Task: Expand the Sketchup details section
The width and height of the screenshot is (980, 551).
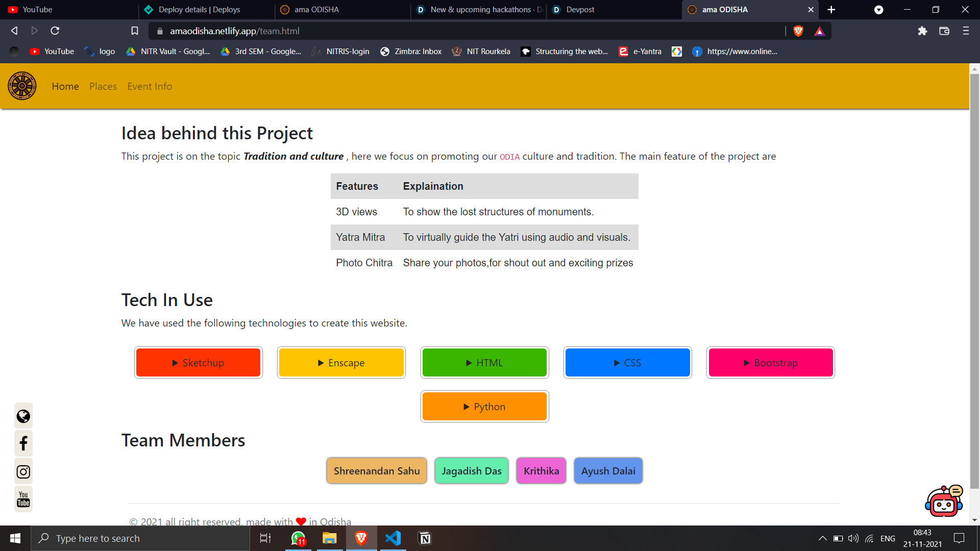Action: point(198,363)
